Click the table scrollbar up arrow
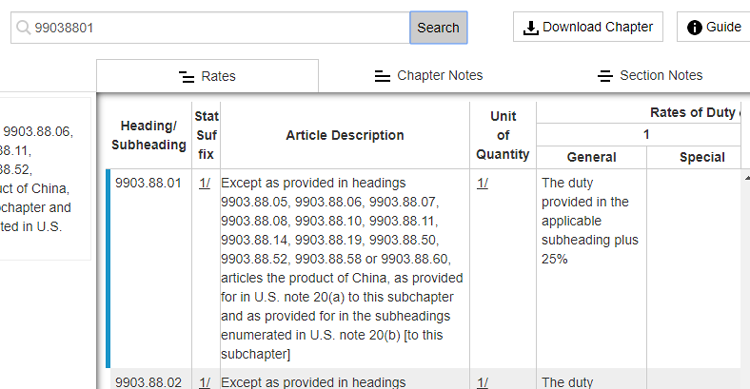 click(747, 178)
